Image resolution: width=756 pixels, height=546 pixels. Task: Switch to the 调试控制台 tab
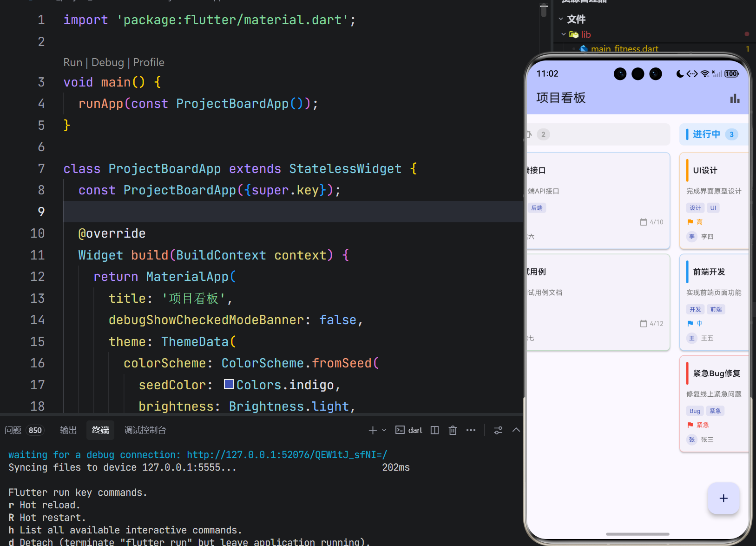(x=145, y=430)
